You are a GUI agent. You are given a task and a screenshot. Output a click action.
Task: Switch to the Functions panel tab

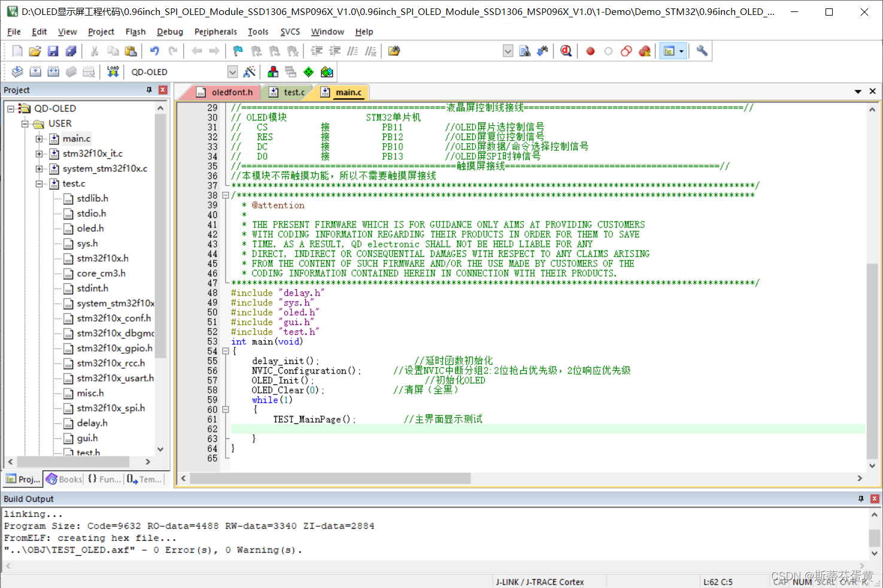[x=104, y=479]
